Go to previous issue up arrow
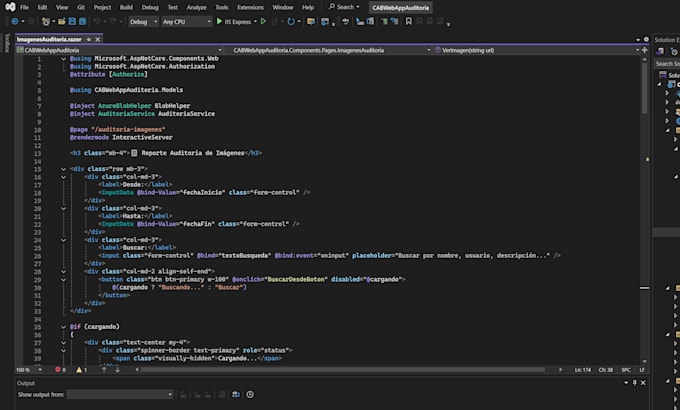The width and height of the screenshot is (680, 410). click(104, 370)
